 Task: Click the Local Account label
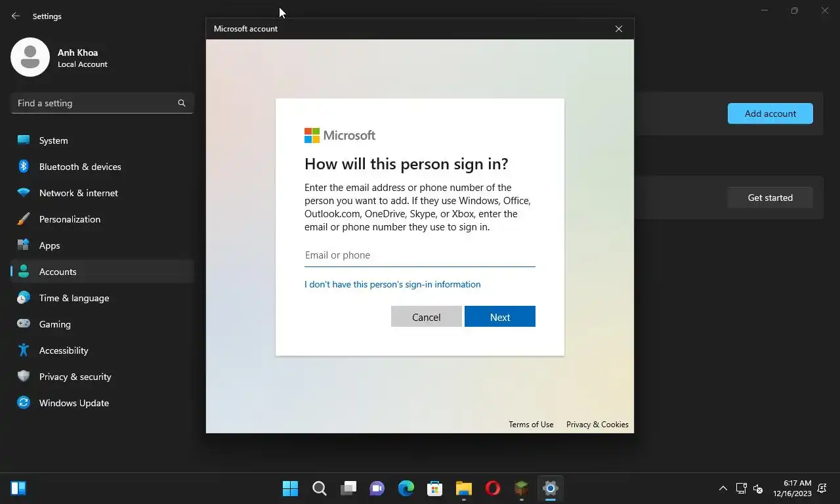[x=83, y=64]
